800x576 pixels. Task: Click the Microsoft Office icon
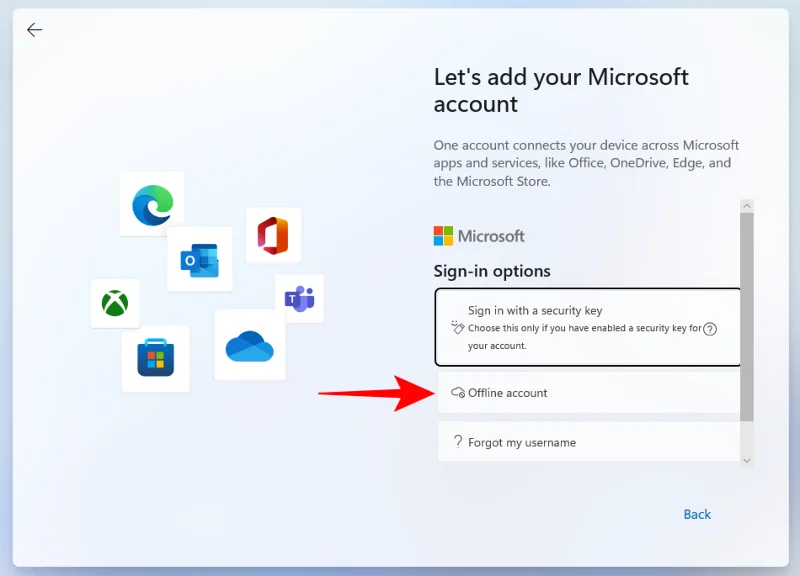coord(272,234)
